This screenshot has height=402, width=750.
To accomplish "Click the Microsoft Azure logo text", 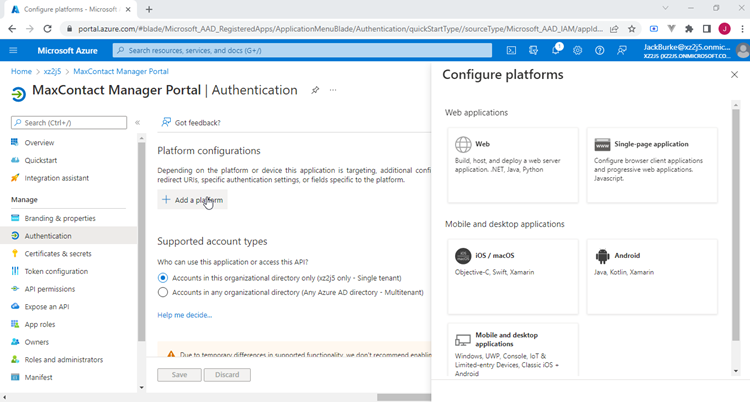I will click(x=67, y=50).
